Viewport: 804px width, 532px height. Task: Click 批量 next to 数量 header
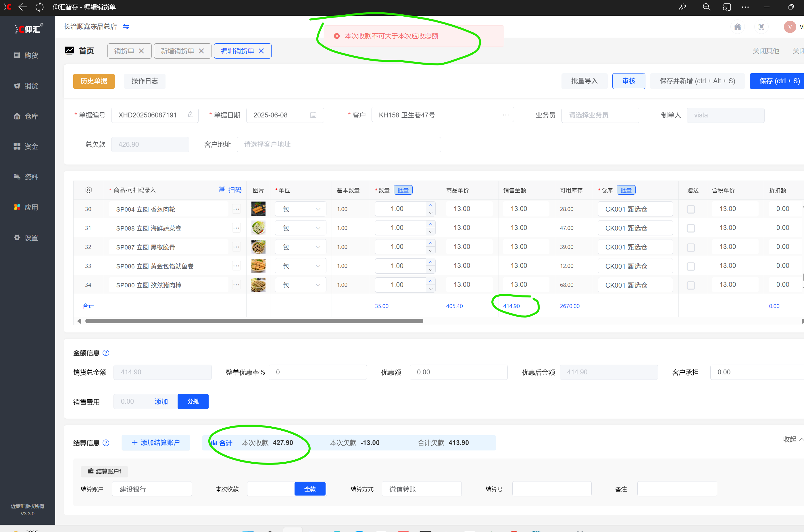click(x=403, y=190)
